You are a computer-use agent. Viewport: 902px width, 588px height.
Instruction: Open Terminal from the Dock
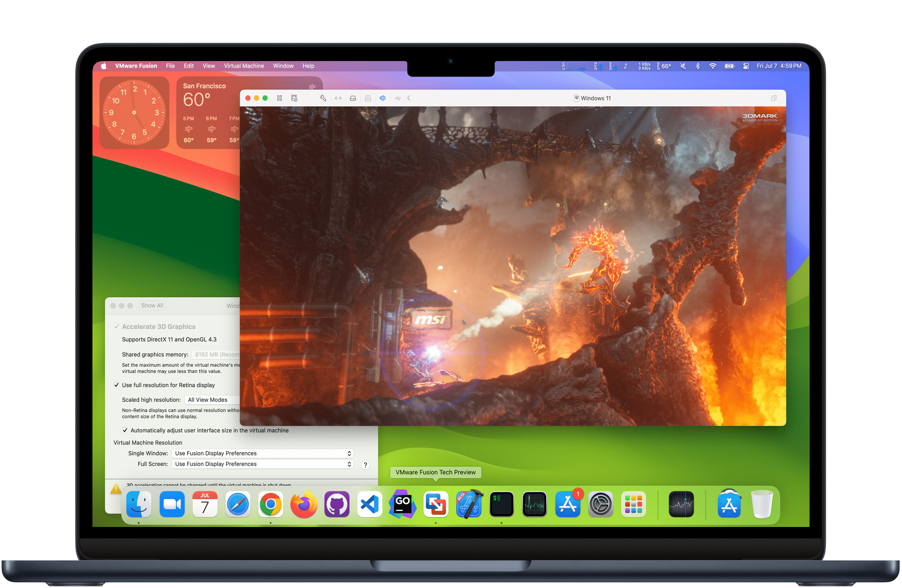click(502, 504)
